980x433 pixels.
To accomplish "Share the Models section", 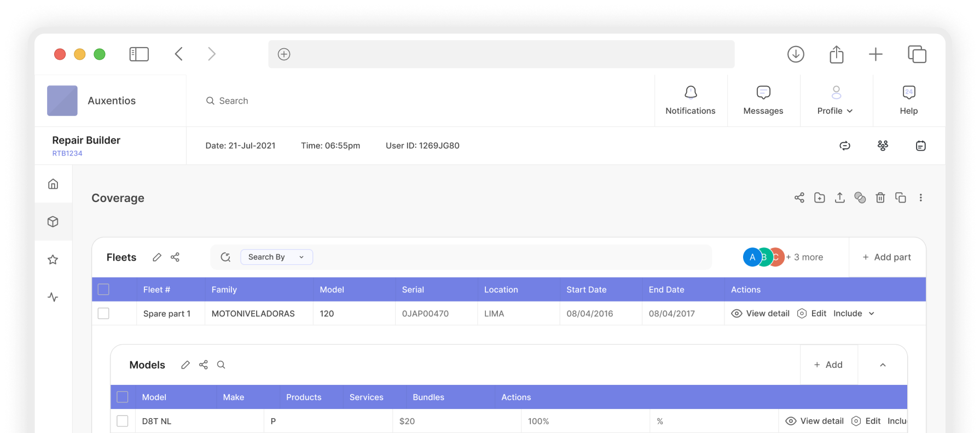I will pos(204,365).
